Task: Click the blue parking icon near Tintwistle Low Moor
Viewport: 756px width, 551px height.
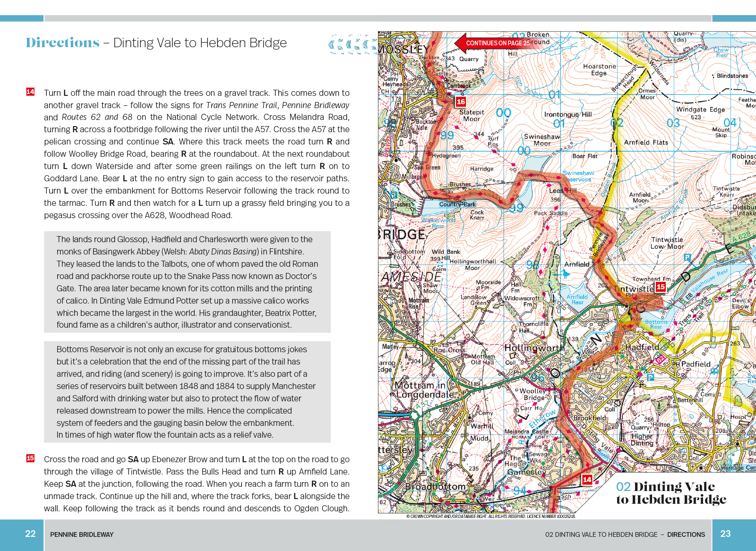Action: click(687, 257)
